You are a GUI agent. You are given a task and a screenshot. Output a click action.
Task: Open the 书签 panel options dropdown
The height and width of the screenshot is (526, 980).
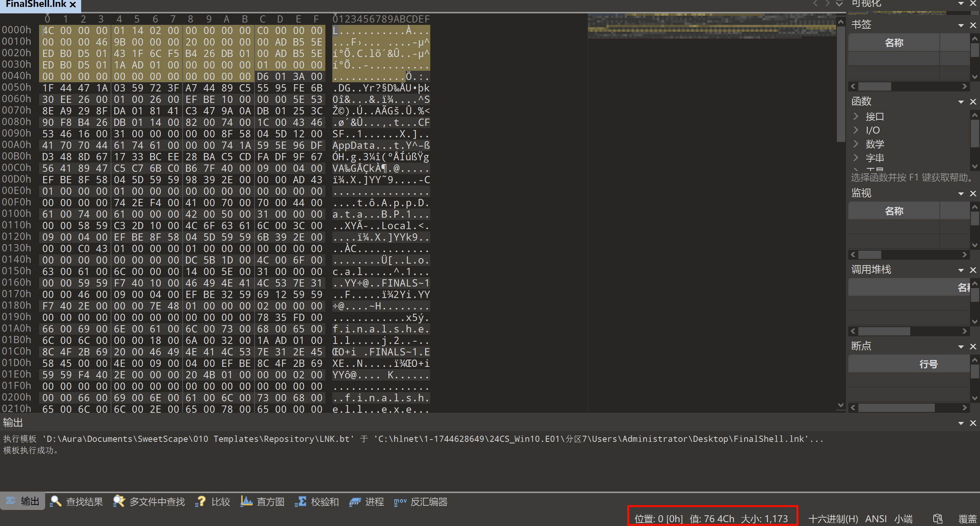pyautogui.click(x=961, y=25)
